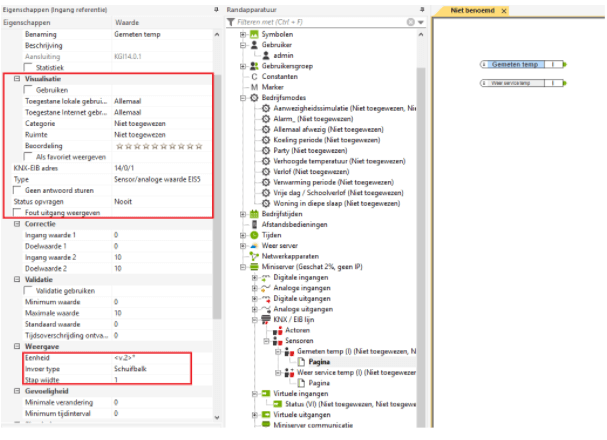The image size is (607, 440).
Task: Click the Netwerkapparaten icon
Action: click(252, 256)
